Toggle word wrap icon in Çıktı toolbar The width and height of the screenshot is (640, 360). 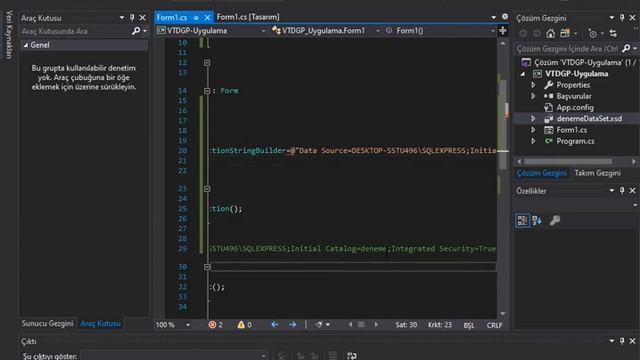pos(351,356)
